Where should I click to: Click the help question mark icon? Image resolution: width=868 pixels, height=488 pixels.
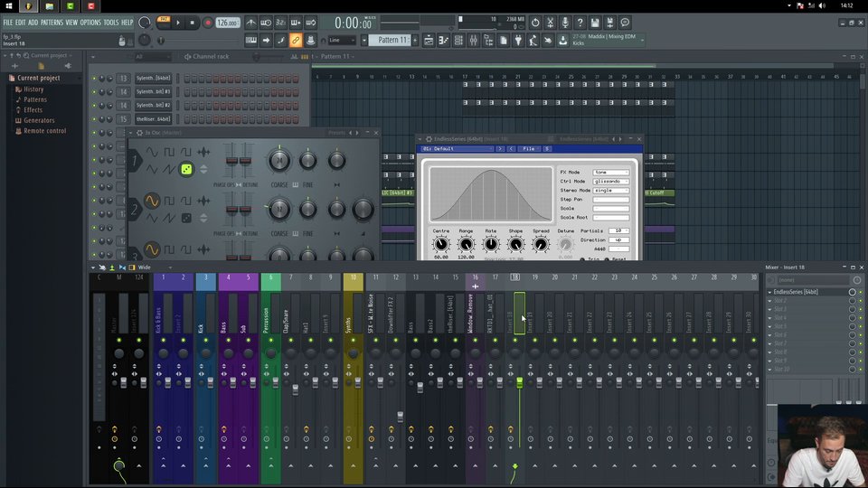coord(580,23)
